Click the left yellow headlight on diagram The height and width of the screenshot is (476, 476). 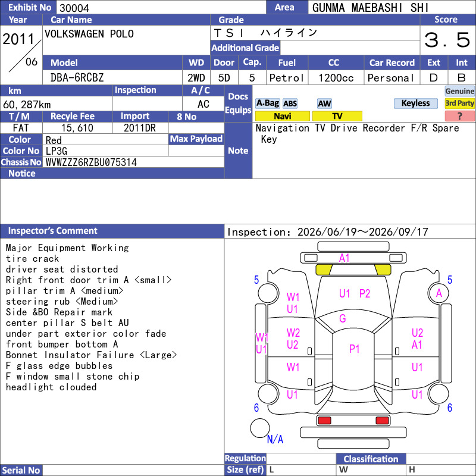[x=324, y=270]
